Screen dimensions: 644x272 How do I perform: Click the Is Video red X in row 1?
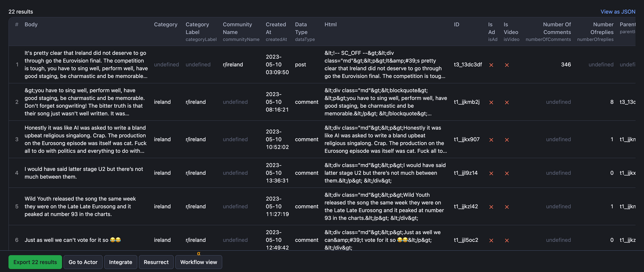(507, 65)
